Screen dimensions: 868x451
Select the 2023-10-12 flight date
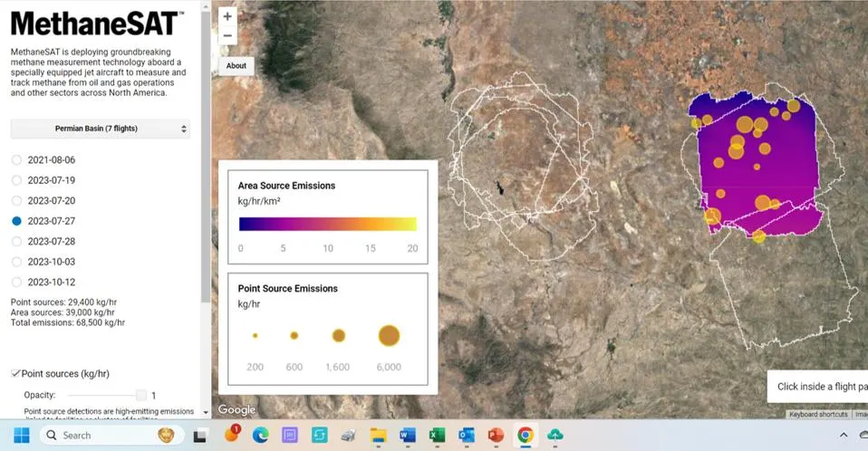point(16,282)
